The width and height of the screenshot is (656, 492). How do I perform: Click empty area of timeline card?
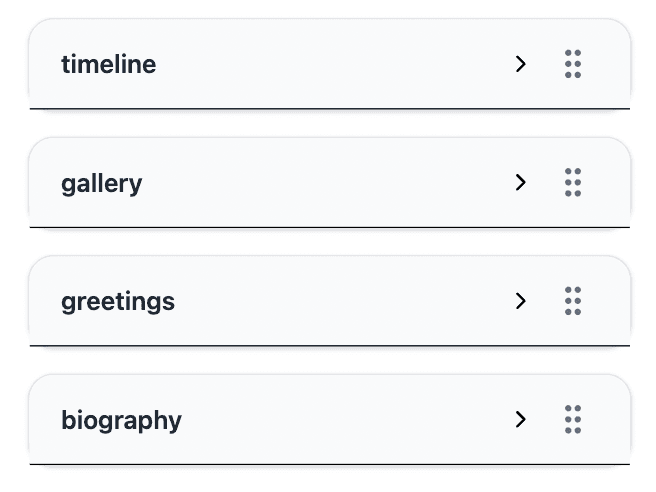click(330, 64)
